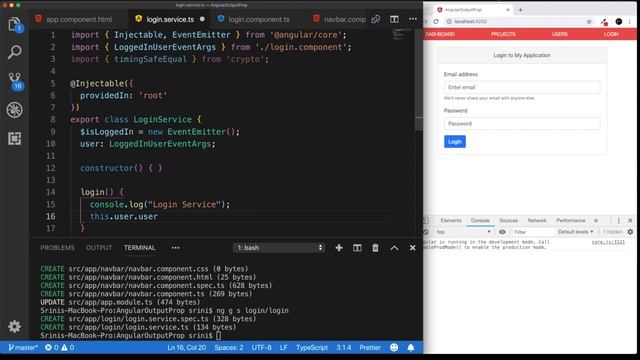Click USERS in the red navbar
640x360 pixels.
click(x=560, y=34)
